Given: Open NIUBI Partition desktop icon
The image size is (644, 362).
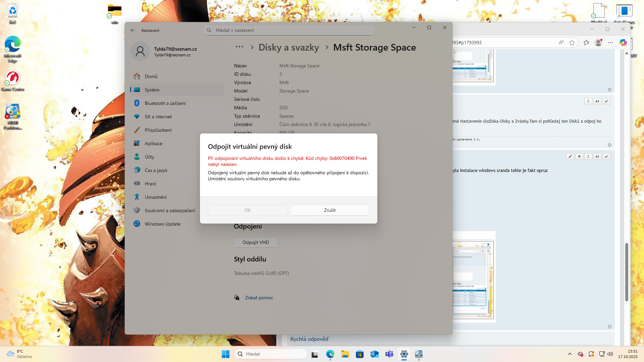Looking at the screenshot, I should [x=13, y=112].
